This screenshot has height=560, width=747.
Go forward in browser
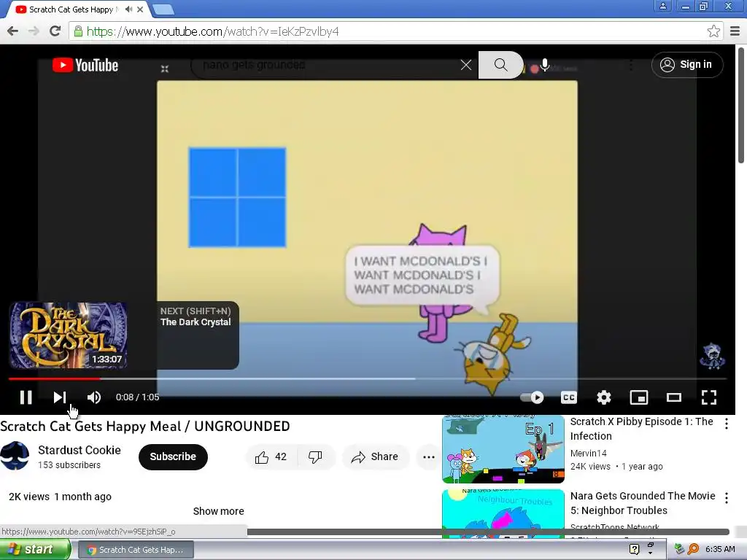point(34,31)
